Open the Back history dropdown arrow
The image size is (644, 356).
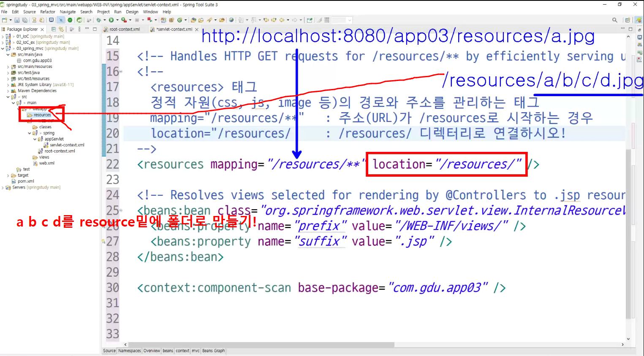coord(288,20)
